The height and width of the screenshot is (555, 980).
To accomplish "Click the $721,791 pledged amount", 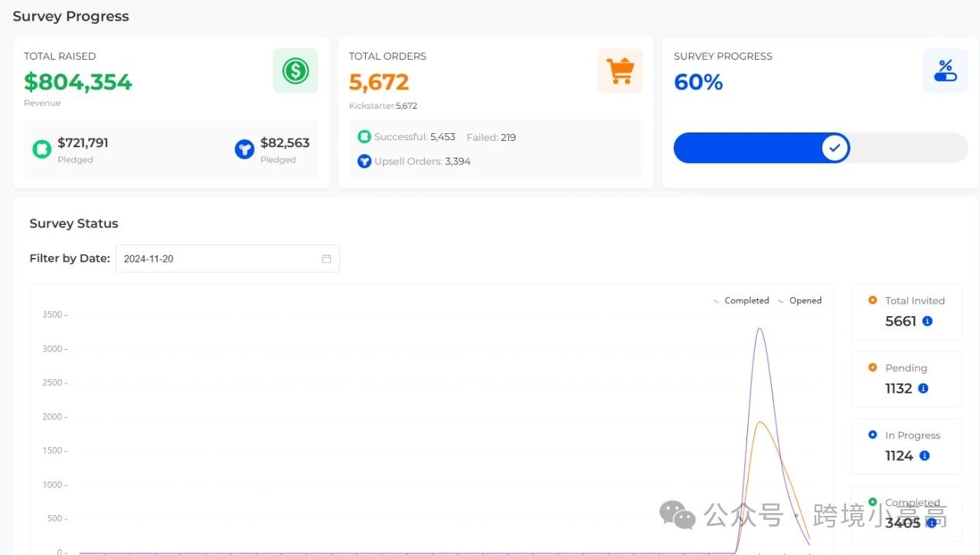I will coord(83,142).
